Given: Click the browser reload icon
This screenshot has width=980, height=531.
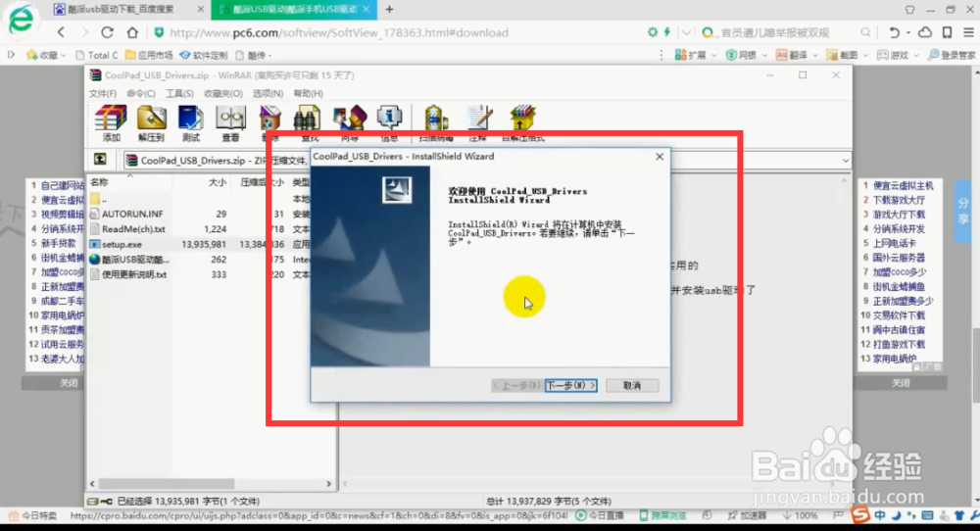Looking at the screenshot, I should click(x=108, y=32).
